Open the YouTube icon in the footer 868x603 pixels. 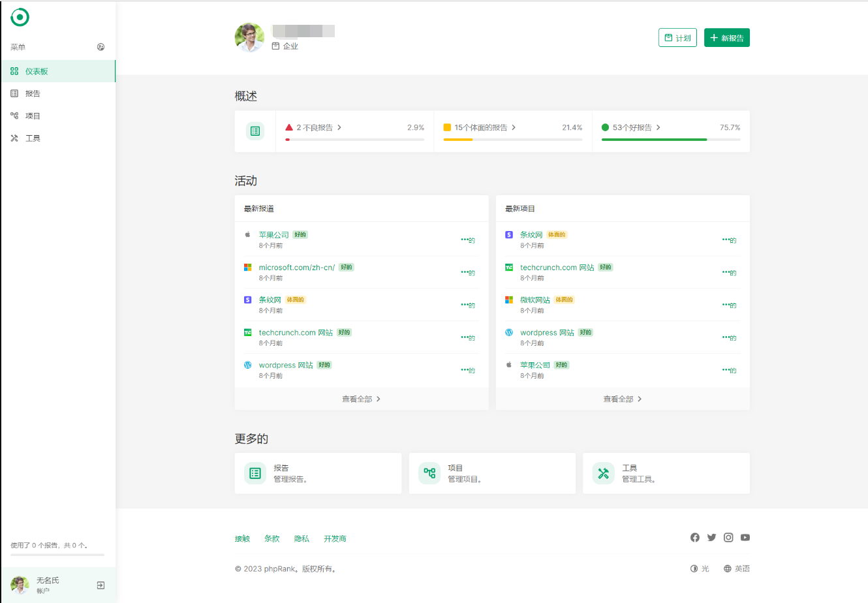[745, 537]
